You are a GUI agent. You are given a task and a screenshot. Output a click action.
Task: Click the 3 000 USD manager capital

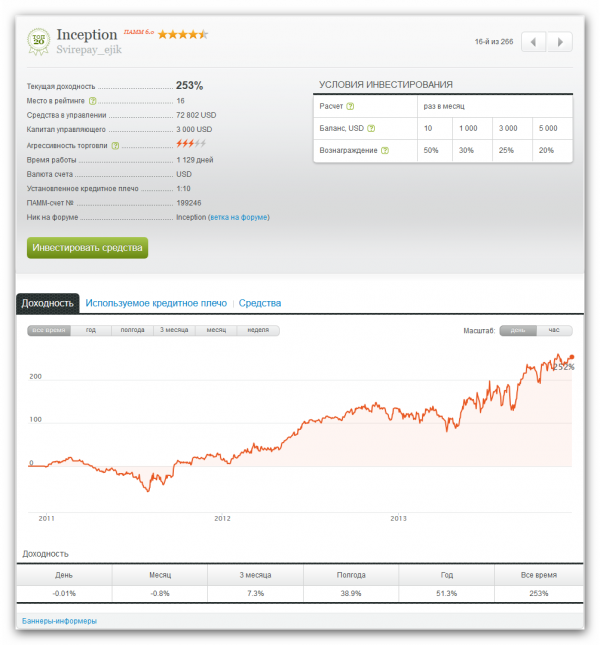(194, 130)
